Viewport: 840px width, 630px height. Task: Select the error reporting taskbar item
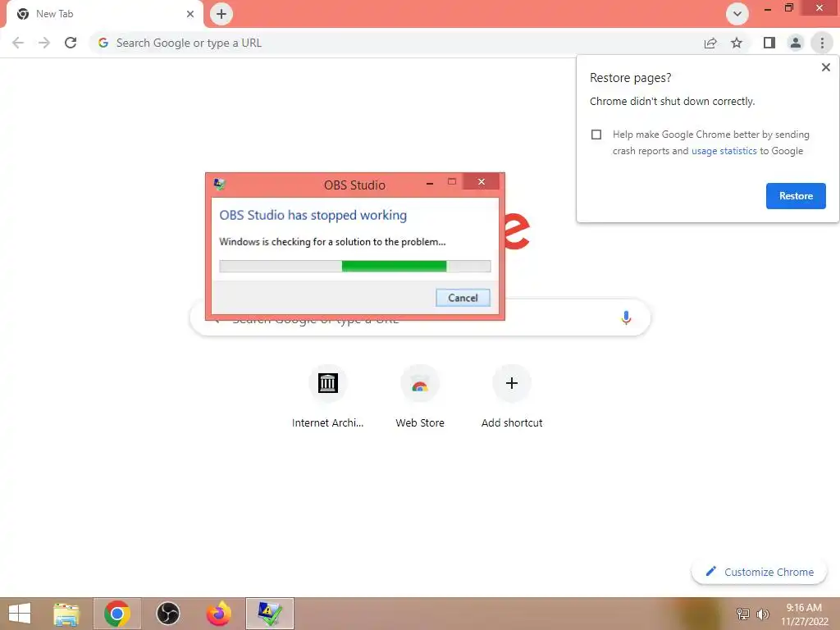(269, 614)
